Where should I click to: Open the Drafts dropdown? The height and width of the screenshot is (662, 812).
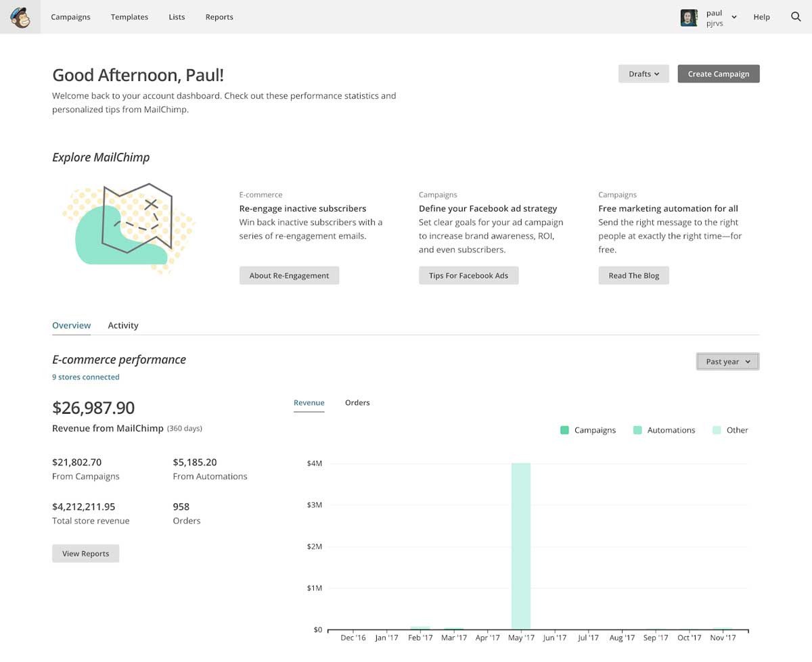[x=644, y=74]
